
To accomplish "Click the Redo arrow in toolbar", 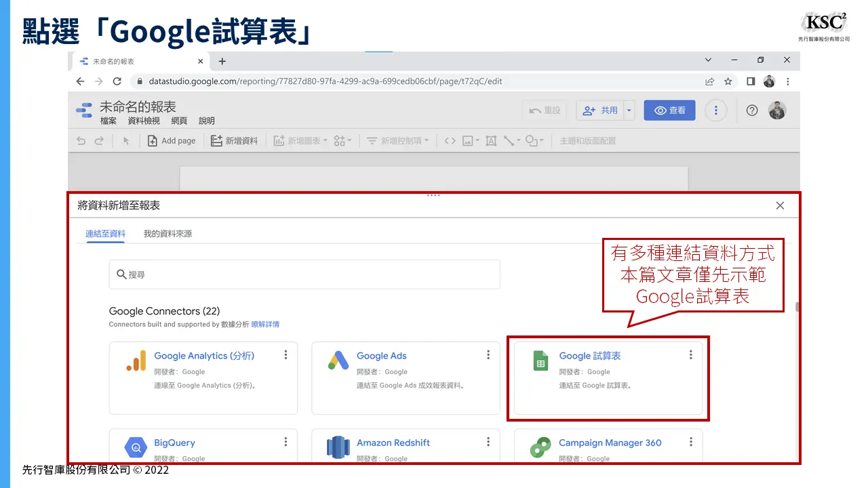I will click(99, 141).
